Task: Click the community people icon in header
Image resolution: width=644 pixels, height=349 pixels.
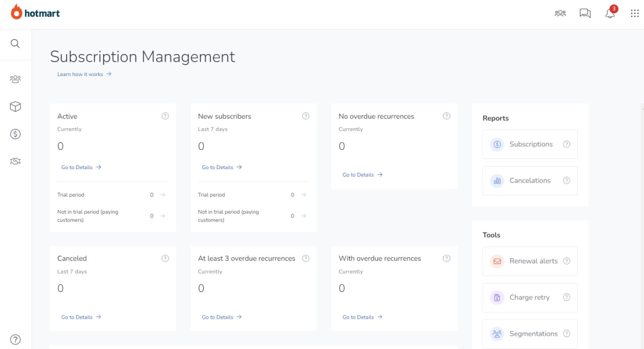Action: click(x=560, y=13)
